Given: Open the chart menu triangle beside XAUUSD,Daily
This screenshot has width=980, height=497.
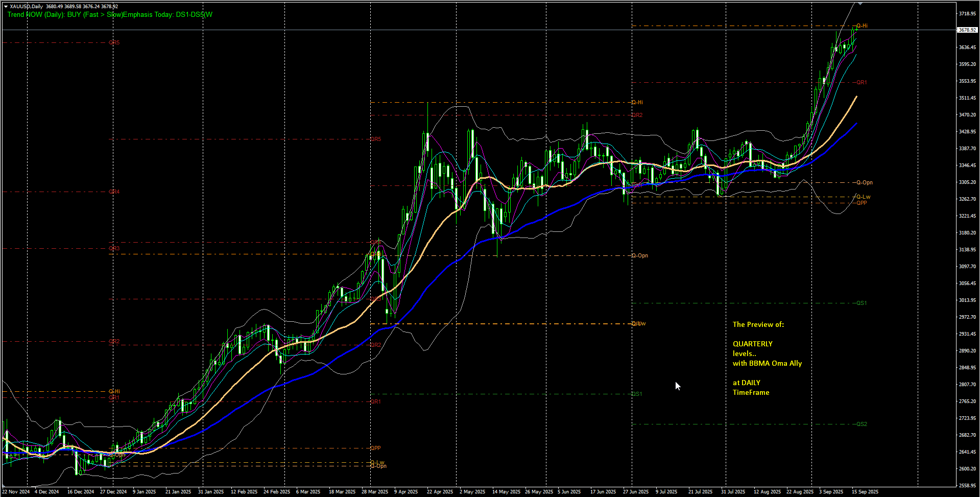Looking at the screenshot, I should pyautogui.click(x=6, y=7).
